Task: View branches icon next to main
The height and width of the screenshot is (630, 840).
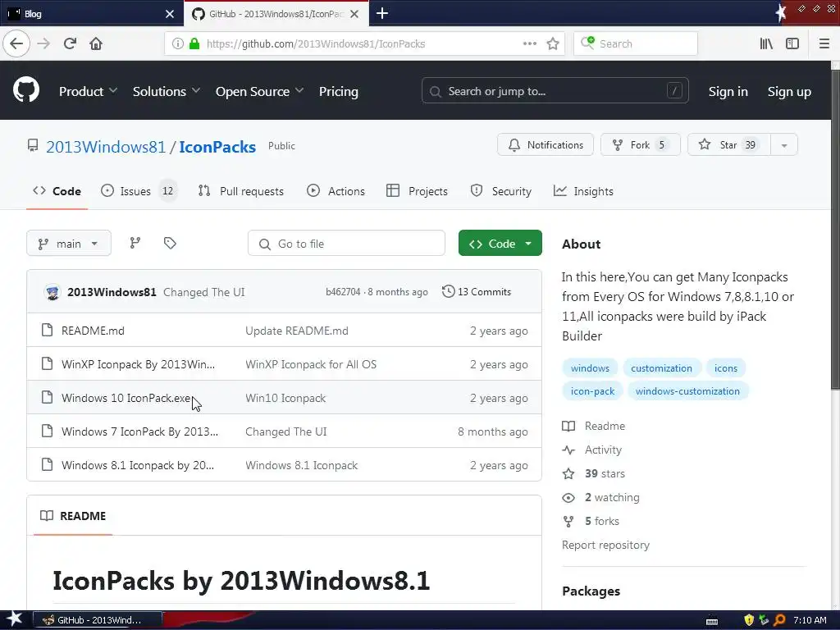Action: (x=135, y=243)
